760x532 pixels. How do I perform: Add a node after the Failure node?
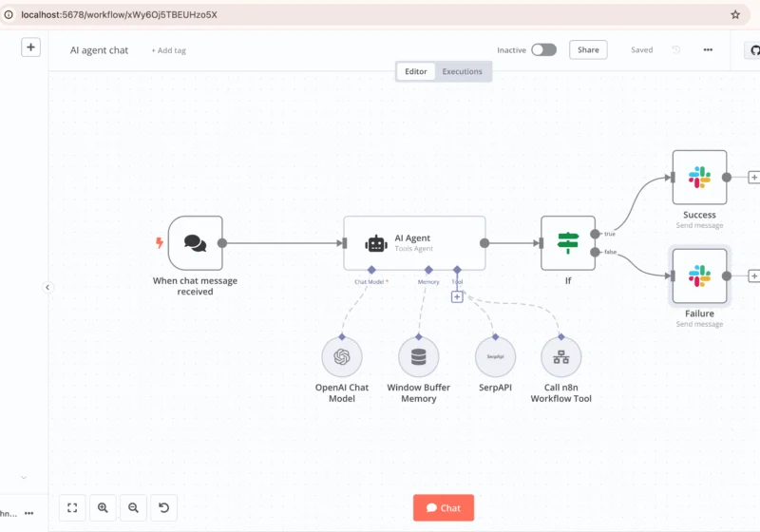pyautogui.click(x=753, y=276)
